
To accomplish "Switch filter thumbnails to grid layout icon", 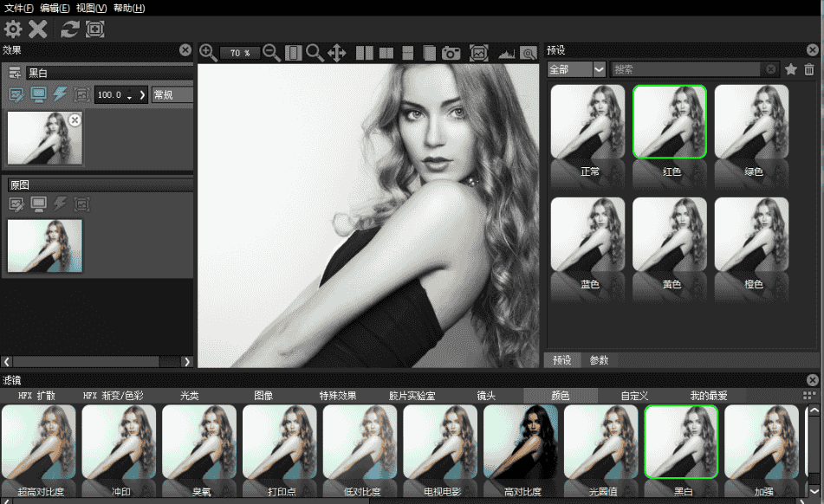I will pyautogui.click(x=809, y=395).
